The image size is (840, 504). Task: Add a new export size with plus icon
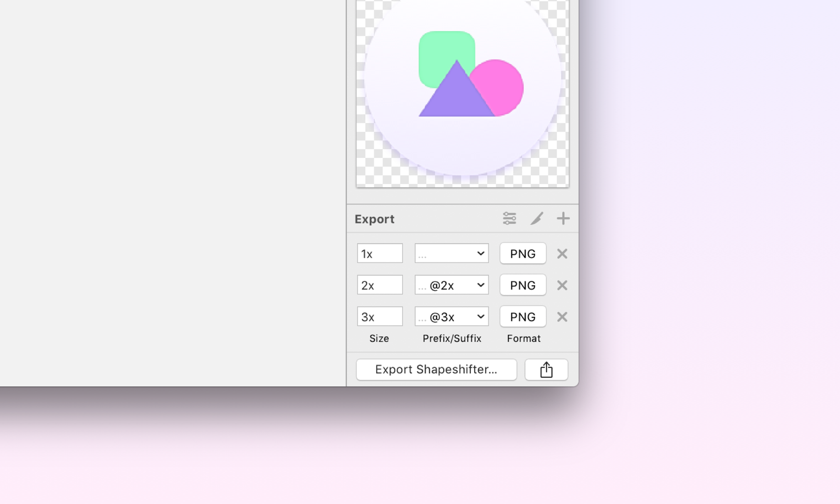pos(563,218)
